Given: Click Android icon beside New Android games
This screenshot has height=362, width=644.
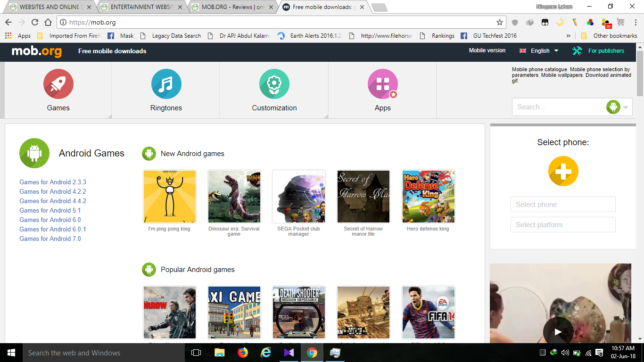Looking at the screenshot, I should point(149,154).
